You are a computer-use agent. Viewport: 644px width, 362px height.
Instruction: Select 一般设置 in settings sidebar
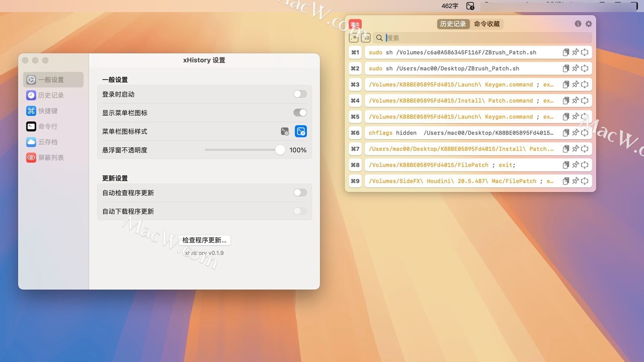point(53,80)
